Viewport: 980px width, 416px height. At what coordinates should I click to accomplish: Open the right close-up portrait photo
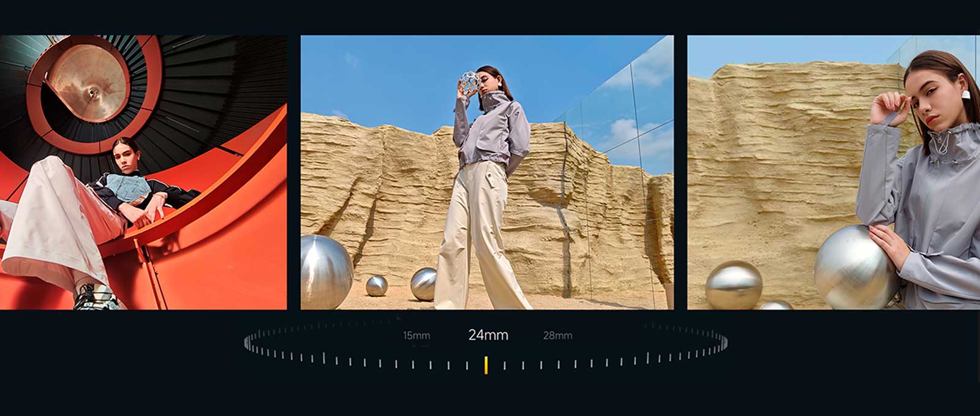click(x=833, y=172)
